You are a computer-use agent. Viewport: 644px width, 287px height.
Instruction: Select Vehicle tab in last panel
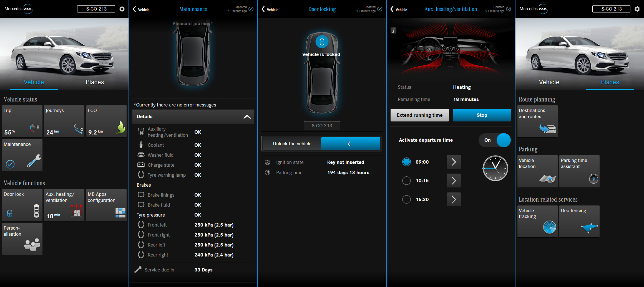549,82
